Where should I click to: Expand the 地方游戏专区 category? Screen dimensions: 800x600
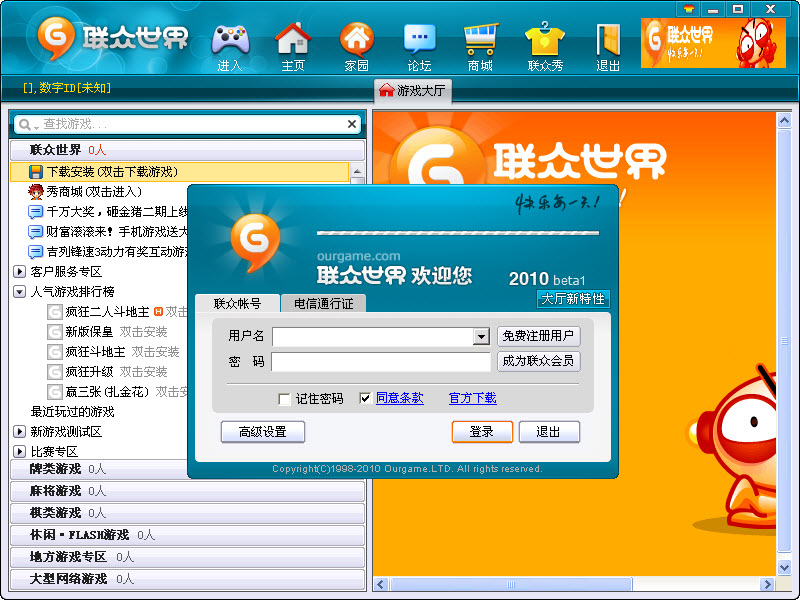187,557
